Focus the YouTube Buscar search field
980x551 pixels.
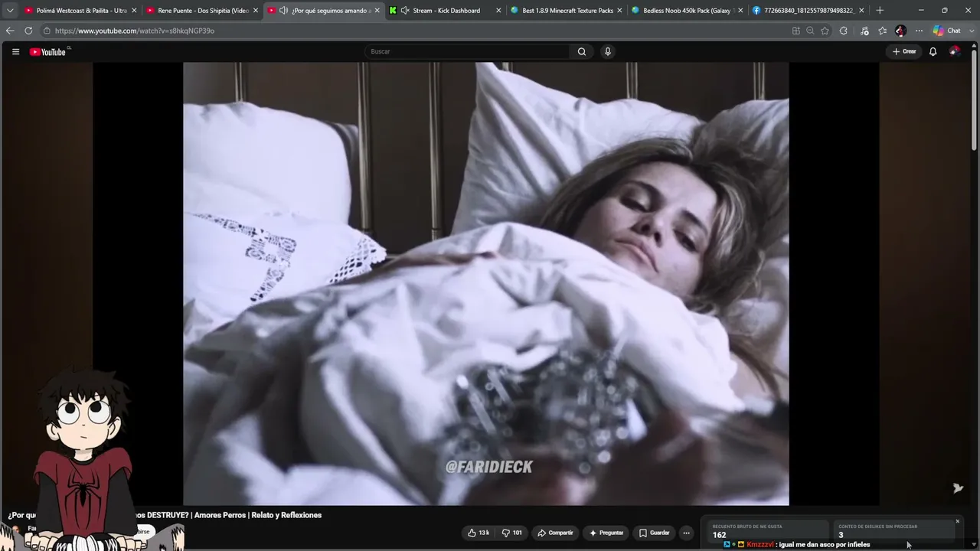click(467, 51)
